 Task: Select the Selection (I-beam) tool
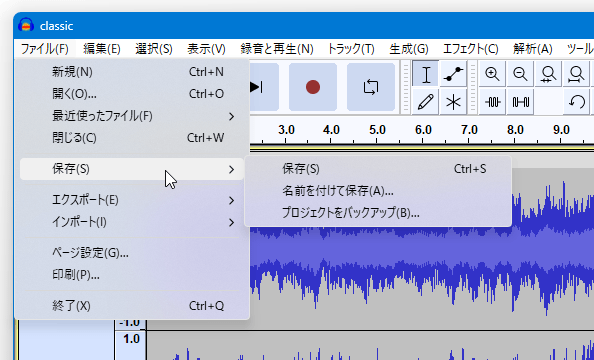(x=426, y=74)
